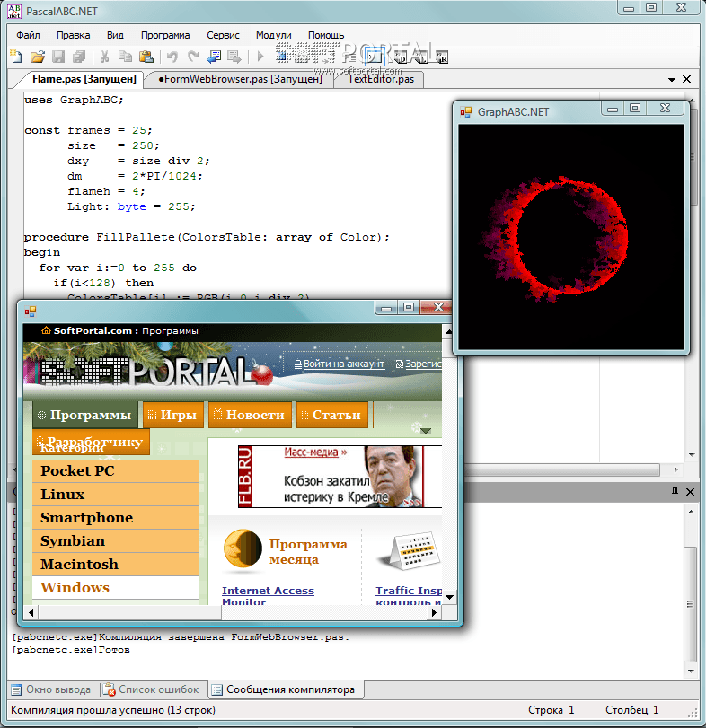Click the dark dropdown arrow under Статьи
This screenshot has width=706, height=728.
coord(426,431)
